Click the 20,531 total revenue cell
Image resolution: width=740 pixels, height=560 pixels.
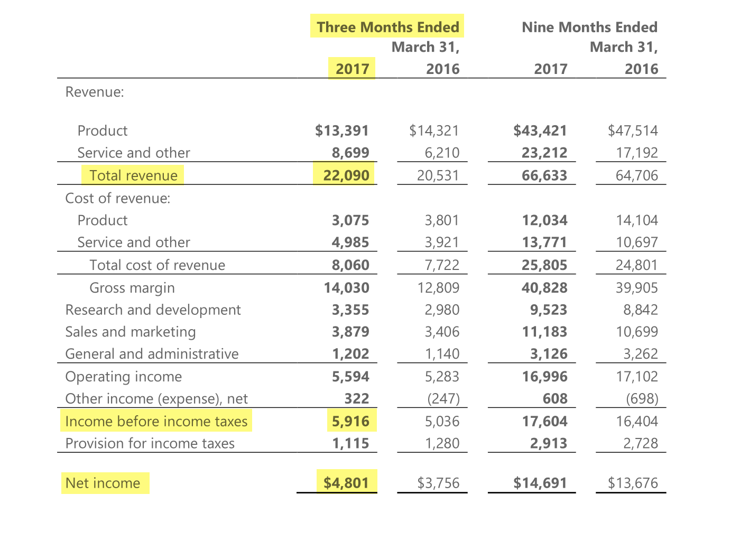coord(438,175)
